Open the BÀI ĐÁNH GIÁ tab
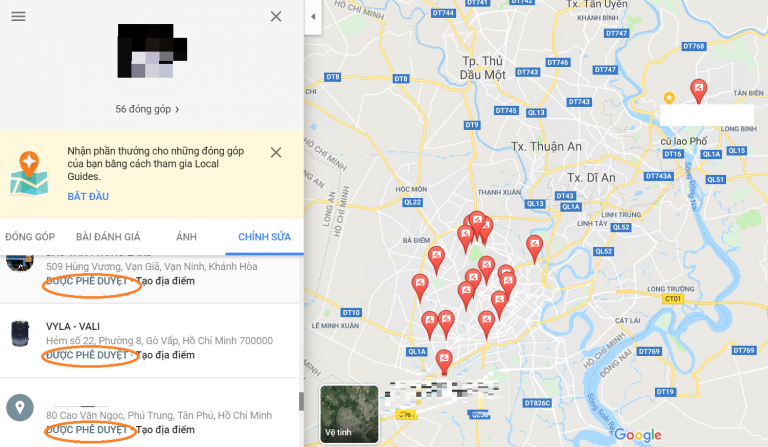This screenshot has width=768, height=447. pyautogui.click(x=108, y=237)
